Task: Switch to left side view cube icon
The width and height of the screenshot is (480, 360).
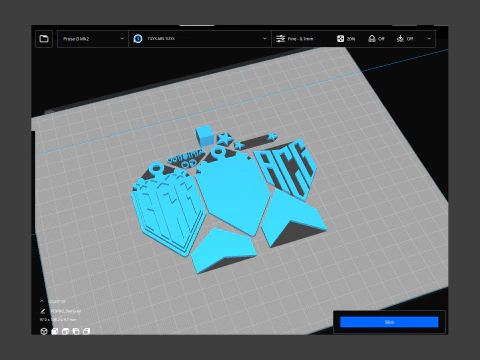Action: [76, 331]
